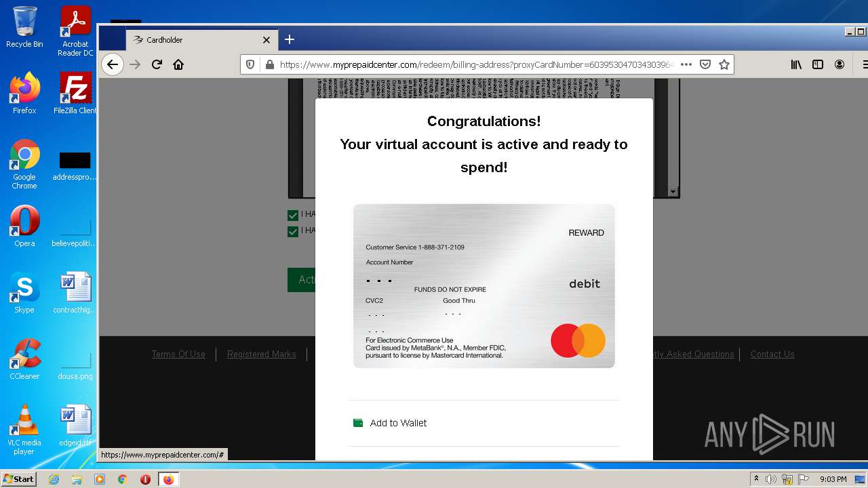
Task: Open Terms Of Use link
Action: 178,354
